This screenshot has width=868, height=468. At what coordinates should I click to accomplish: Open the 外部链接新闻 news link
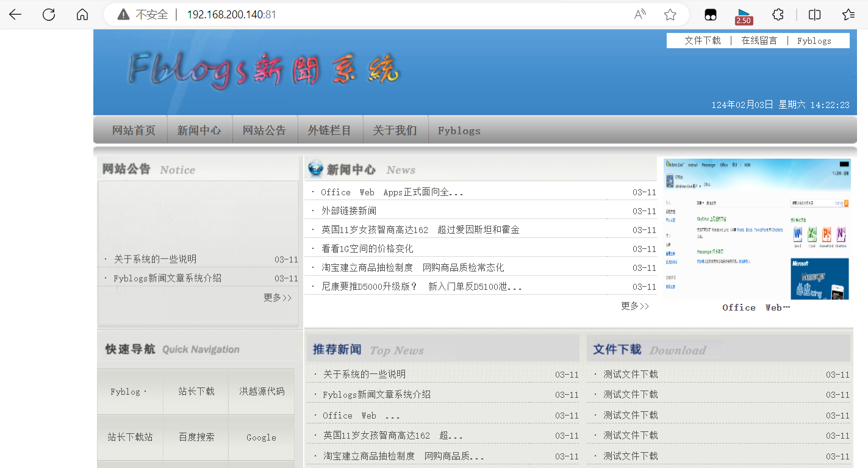349,210
